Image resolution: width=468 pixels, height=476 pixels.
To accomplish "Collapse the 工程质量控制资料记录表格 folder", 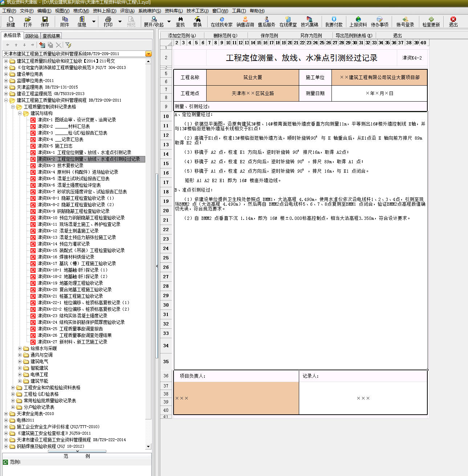I will [13, 107].
